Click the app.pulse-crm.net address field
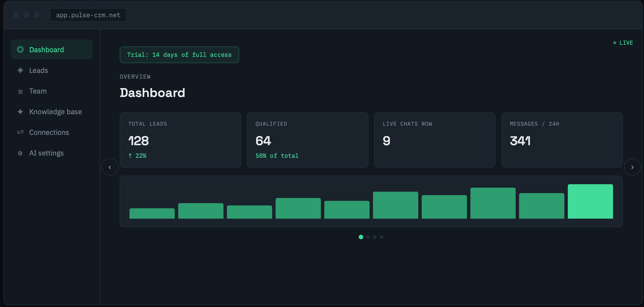 point(88,15)
